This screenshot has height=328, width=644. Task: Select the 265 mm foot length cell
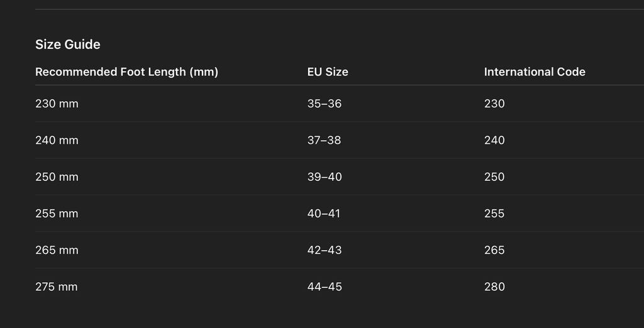coord(57,250)
